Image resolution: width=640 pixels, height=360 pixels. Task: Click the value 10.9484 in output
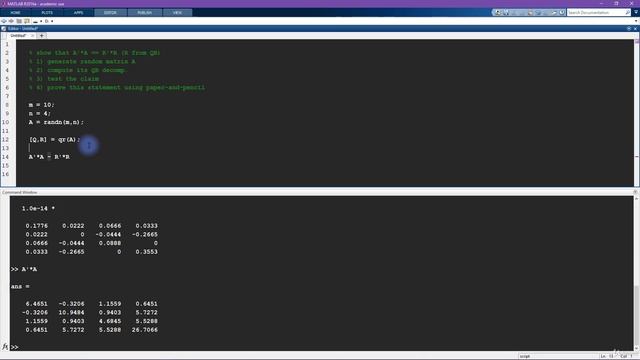click(x=71, y=313)
